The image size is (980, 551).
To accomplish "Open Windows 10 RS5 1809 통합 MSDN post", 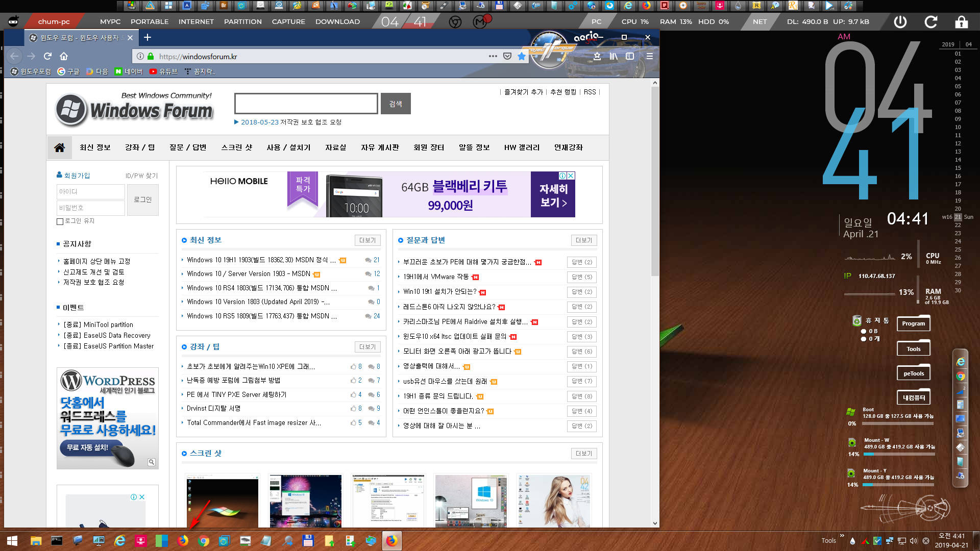I will coord(261,316).
